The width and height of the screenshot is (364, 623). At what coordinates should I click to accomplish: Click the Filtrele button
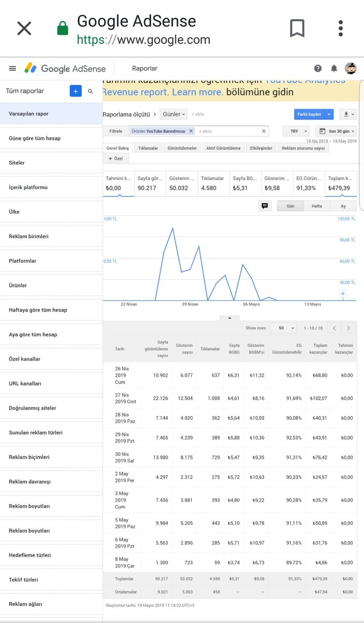[x=116, y=131]
